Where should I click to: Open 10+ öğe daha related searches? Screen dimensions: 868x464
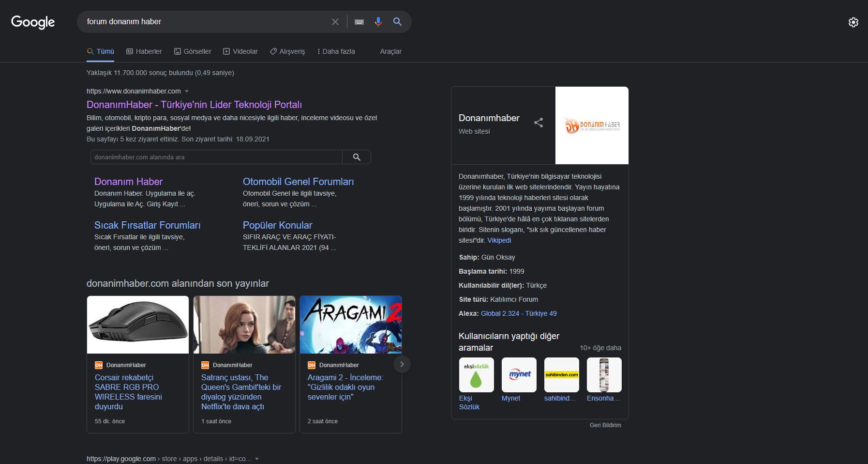[600, 348]
